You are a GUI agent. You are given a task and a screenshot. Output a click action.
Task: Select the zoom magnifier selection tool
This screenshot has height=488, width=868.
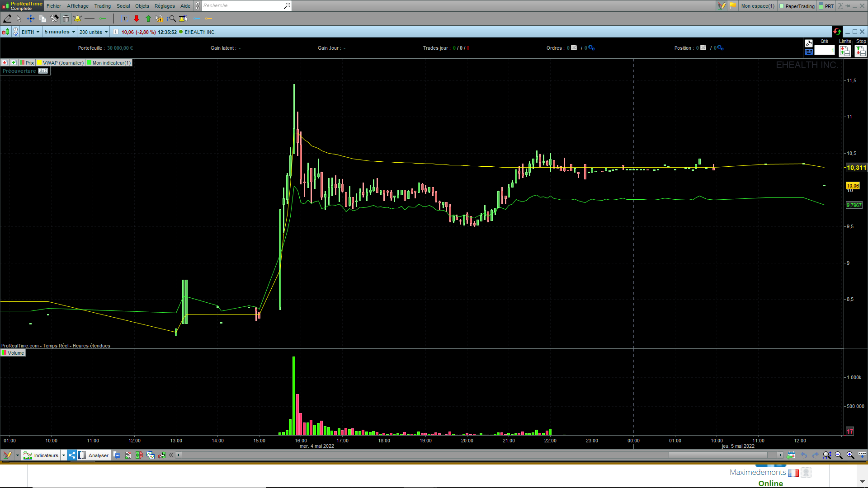click(171, 19)
